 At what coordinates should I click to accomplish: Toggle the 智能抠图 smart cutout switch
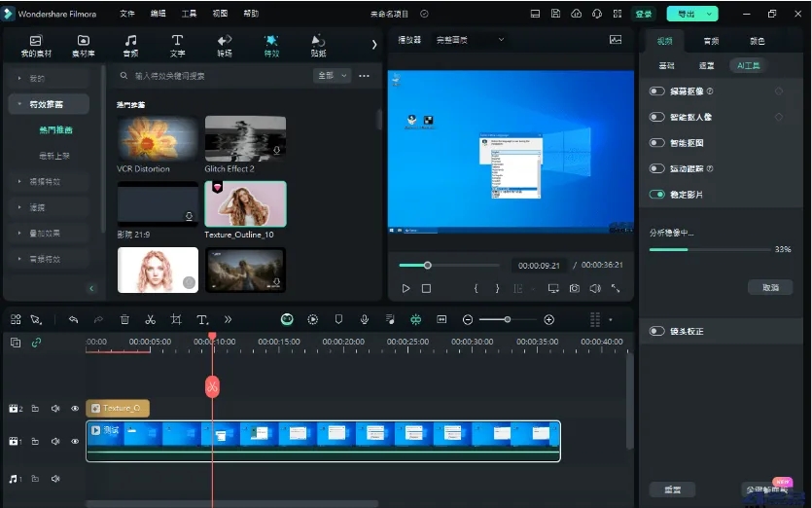pyautogui.click(x=656, y=142)
